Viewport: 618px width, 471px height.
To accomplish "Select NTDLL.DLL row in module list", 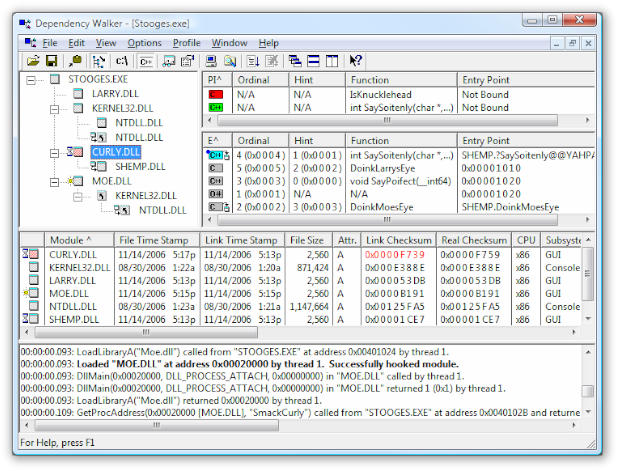I will [x=303, y=306].
